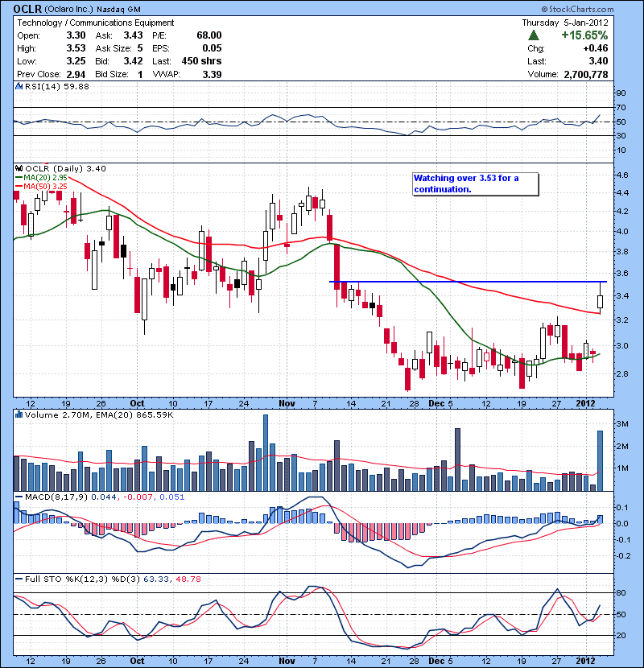This screenshot has height=668, width=644.
Task: Click the Oct label on price chart axis
Action: pos(137,403)
